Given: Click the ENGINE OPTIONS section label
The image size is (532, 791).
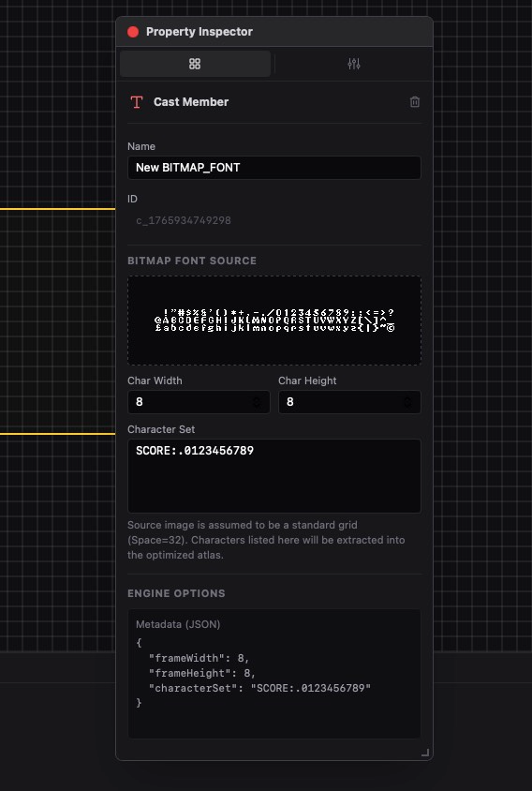Looking at the screenshot, I should tap(176, 593).
